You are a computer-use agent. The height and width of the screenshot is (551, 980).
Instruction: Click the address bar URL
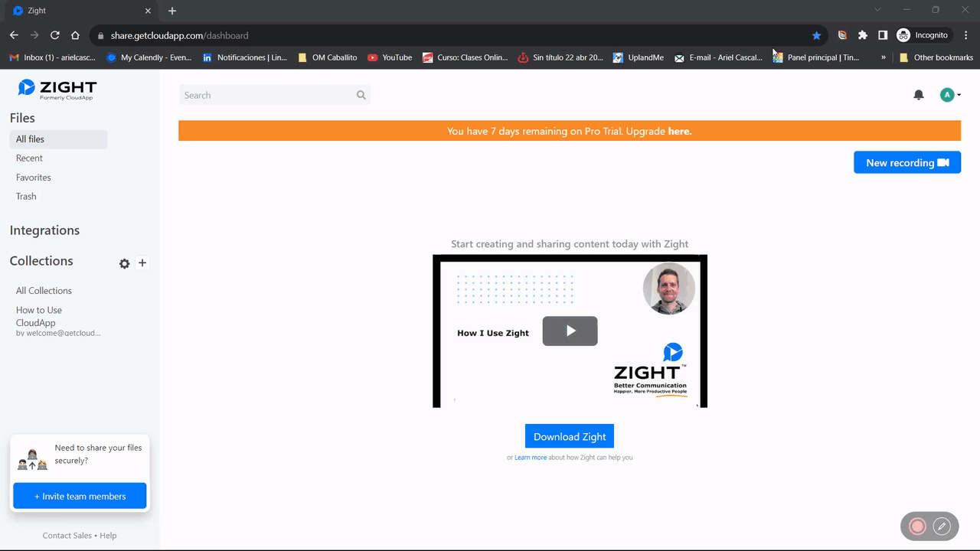[x=179, y=35]
